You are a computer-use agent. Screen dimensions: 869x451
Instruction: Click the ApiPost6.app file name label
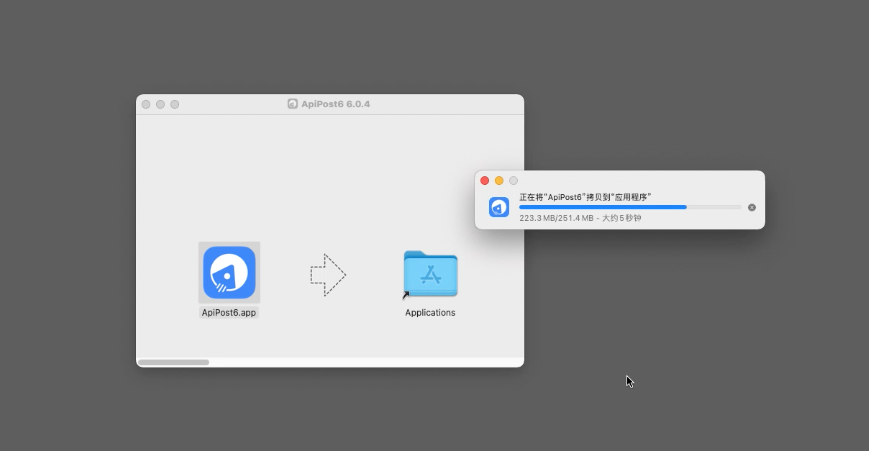click(229, 312)
